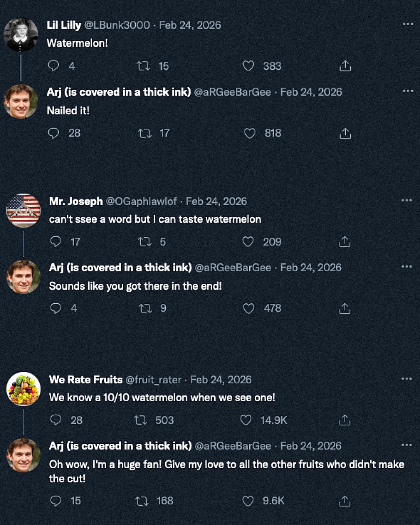Retweet 'Sounds like you got there' reply
This screenshot has height=525, width=420.
point(145,309)
